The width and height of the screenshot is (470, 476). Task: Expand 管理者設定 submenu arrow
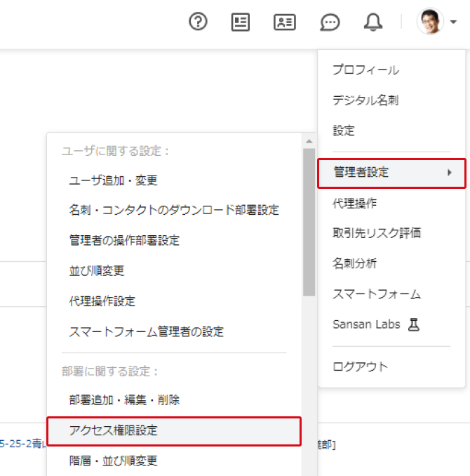coord(450,173)
